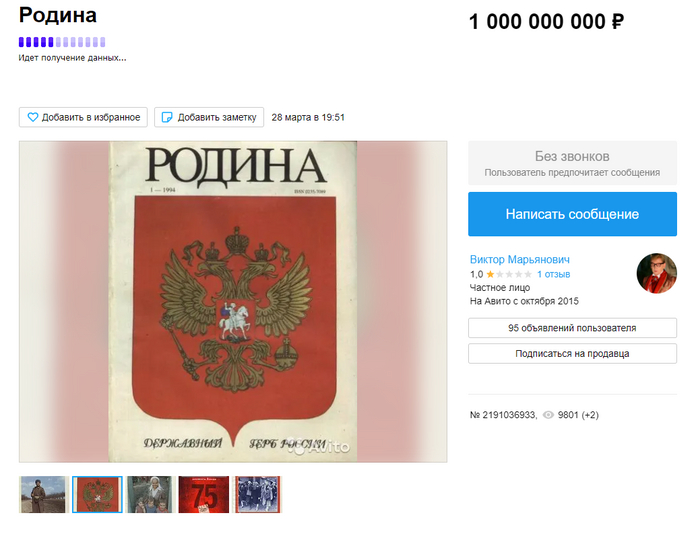This screenshot has height=538, width=700.
Task: Click Подписаться на продавца
Action: (x=572, y=354)
